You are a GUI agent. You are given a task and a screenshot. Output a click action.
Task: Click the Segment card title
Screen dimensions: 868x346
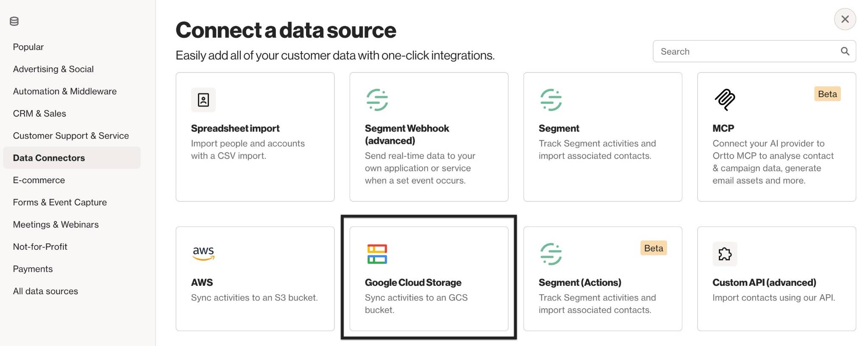pos(559,128)
